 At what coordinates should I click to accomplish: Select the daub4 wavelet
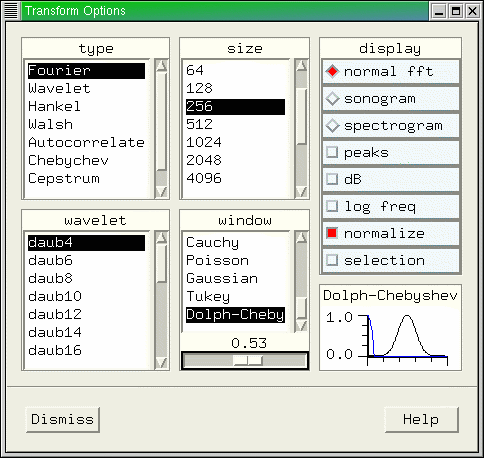point(86,243)
